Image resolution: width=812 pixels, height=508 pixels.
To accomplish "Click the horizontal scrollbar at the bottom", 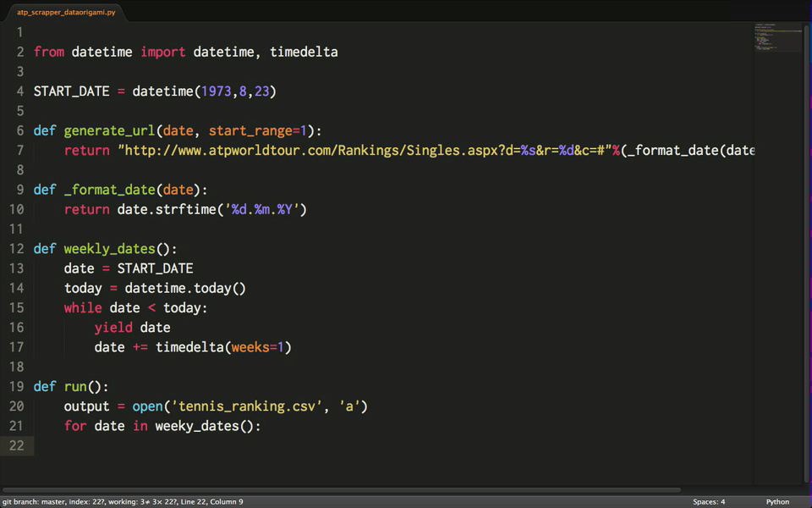I will tap(342, 490).
